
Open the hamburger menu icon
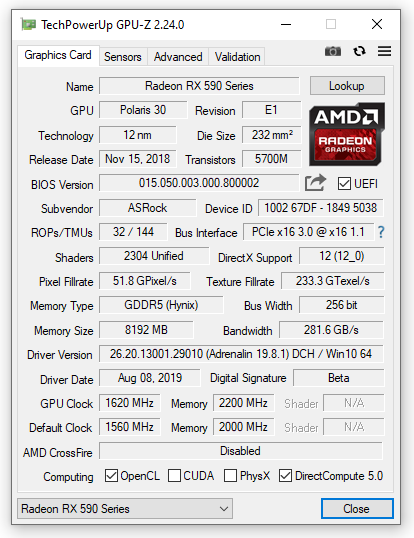[x=384, y=51]
